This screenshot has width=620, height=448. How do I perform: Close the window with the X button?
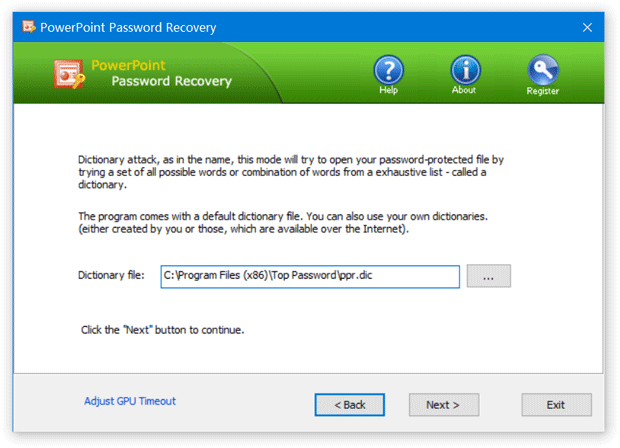(587, 27)
